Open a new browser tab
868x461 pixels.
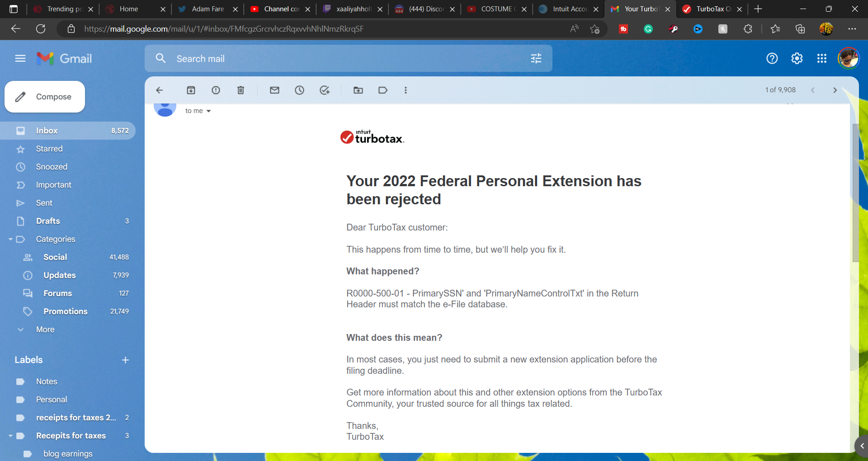click(758, 9)
